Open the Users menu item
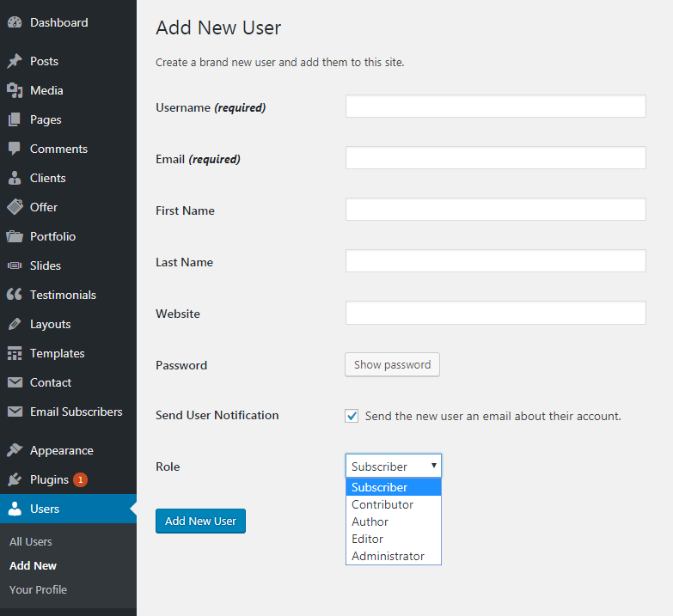Screen dimensions: 673x616 tap(68, 509)
